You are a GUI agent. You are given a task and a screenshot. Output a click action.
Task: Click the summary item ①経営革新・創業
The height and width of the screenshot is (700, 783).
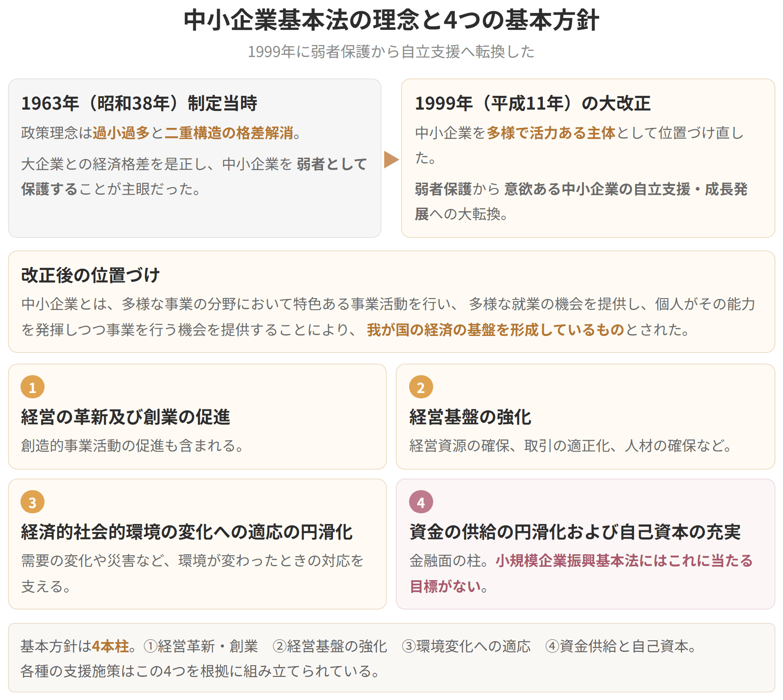point(201,646)
